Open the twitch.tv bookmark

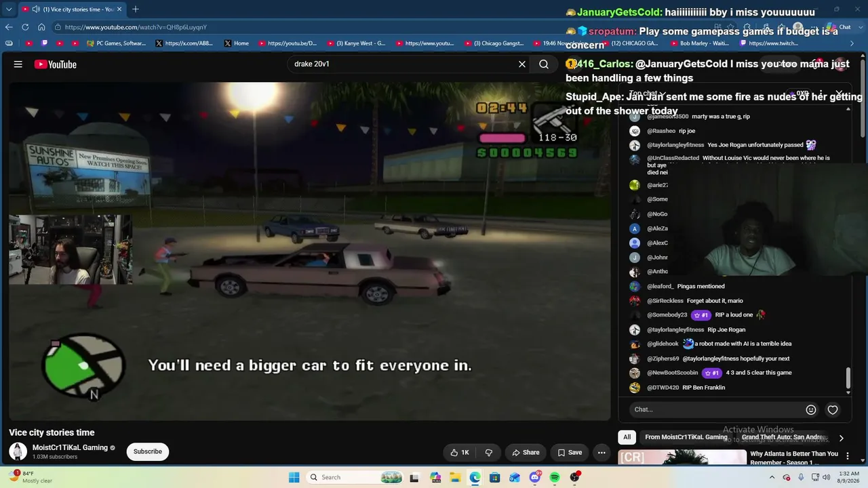tap(768, 43)
